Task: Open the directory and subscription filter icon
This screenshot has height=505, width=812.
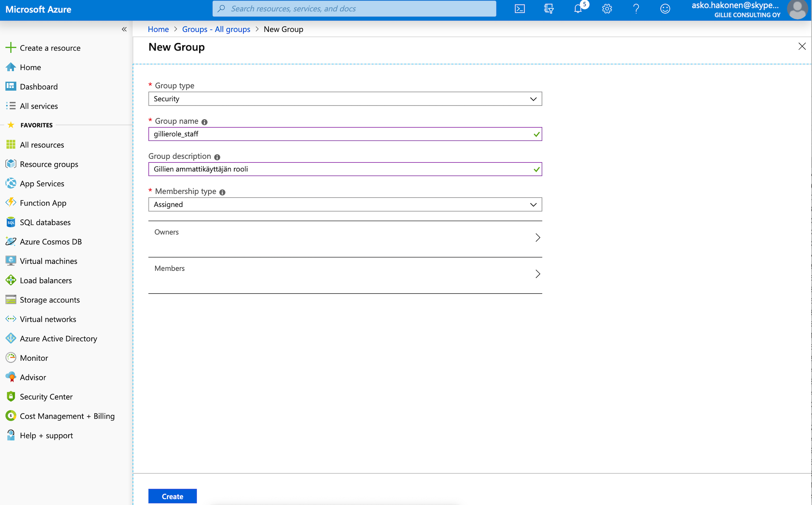Action: [549, 9]
